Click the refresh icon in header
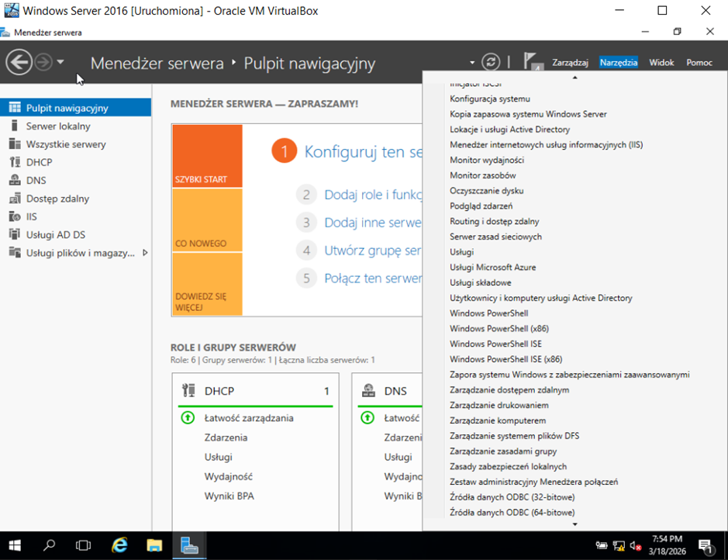Image resolution: width=728 pixels, height=560 pixels. click(x=490, y=62)
